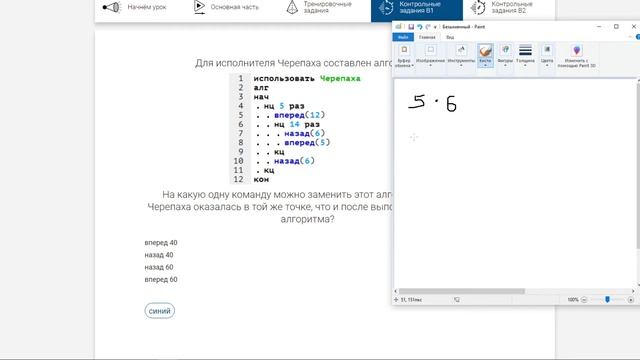This screenshot has width=640, height=360.
Task: Click the zoom in plus button in Paint
Action: (x=631, y=300)
